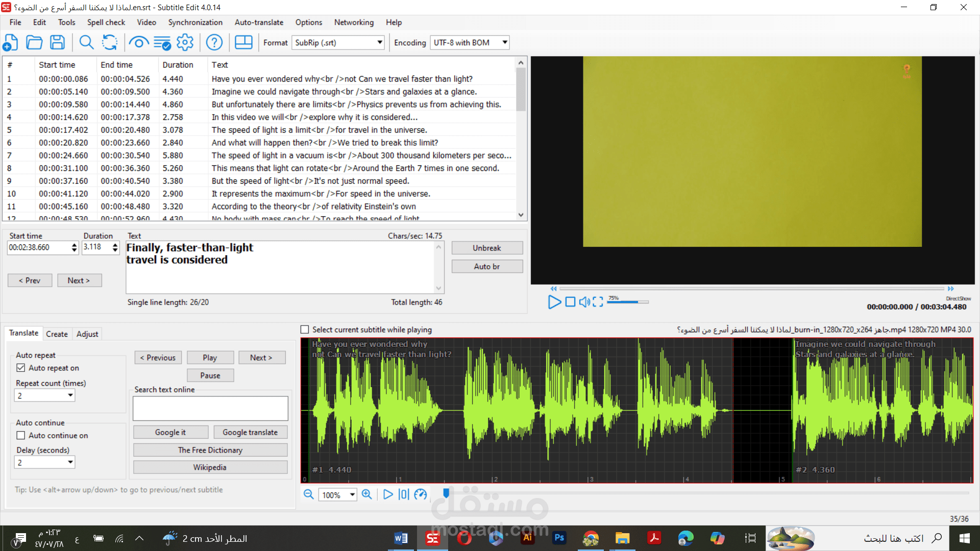
Task: Check Select current subtitle while playing
Action: [305, 330]
